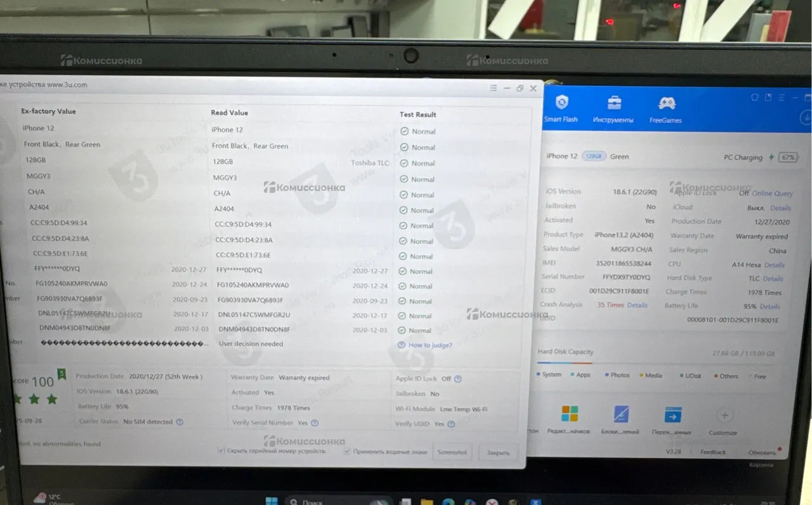The height and width of the screenshot is (505, 812).
Task: Click the battery 67% indicator
Action: [x=788, y=157]
